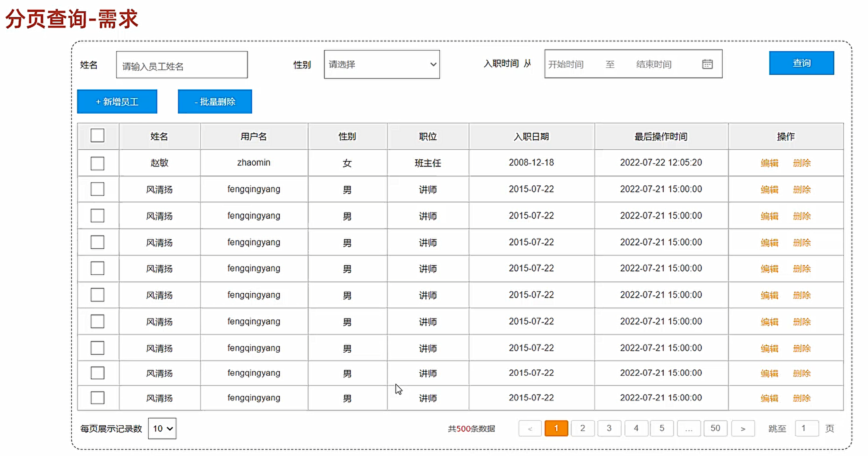Click the ... ellipsis pagination button
Viewport: 868px width, 456px height.
pos(689,428)
